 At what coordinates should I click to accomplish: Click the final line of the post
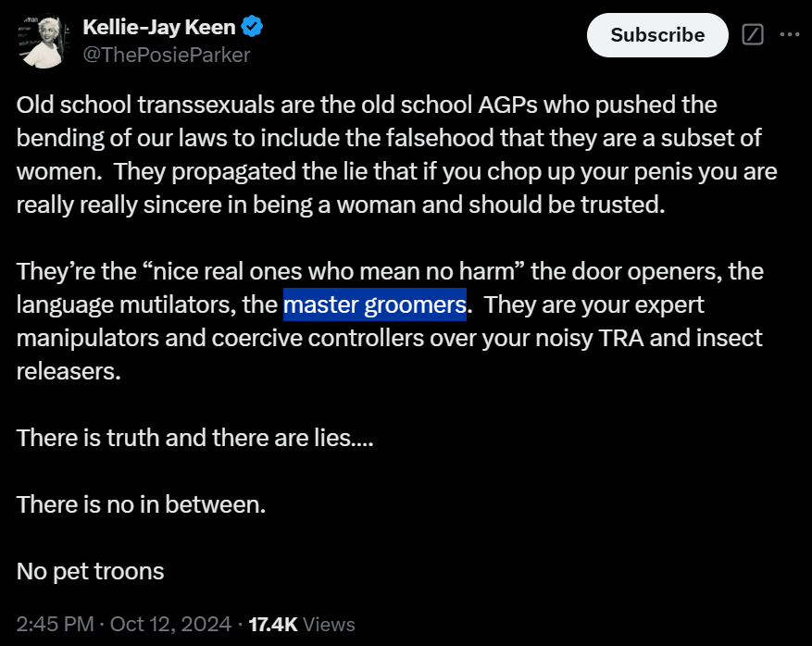click(x=90, y=571)
